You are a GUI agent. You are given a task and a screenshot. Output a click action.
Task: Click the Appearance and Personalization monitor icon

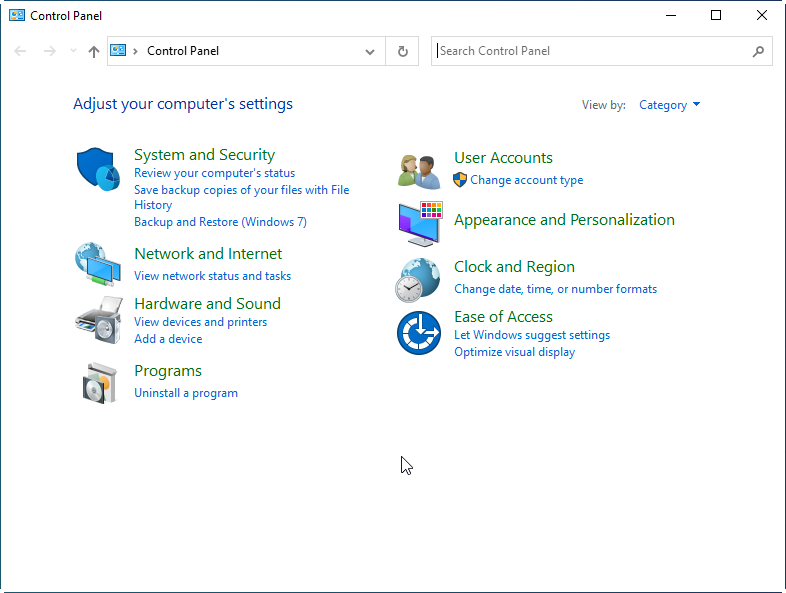419,224
